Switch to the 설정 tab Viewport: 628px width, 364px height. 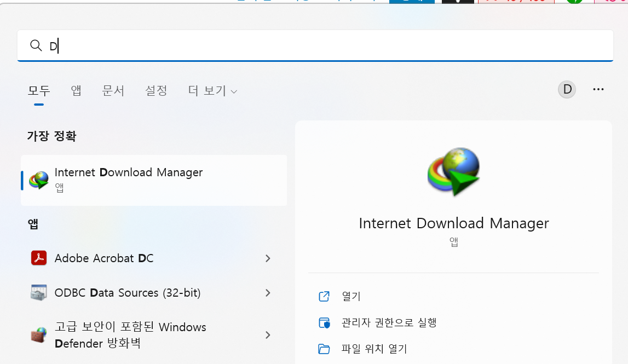[x=156, y=91]
